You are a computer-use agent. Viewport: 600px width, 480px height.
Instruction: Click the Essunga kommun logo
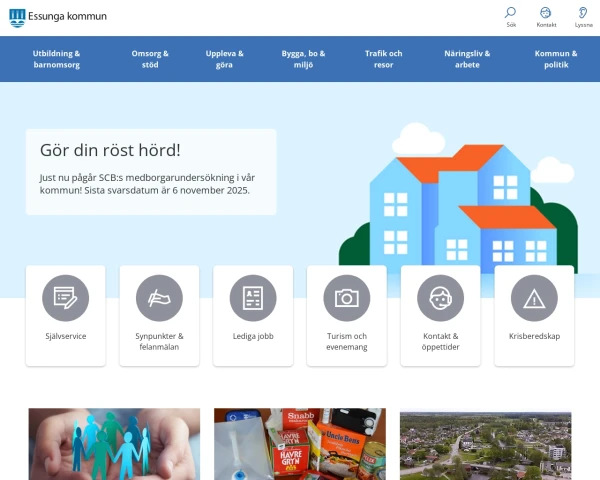coord(58,16)
